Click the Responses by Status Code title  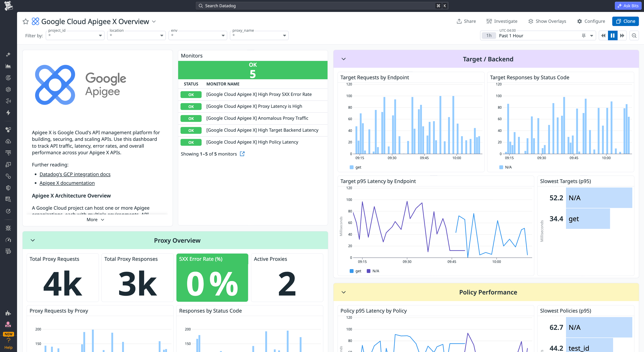211,311
